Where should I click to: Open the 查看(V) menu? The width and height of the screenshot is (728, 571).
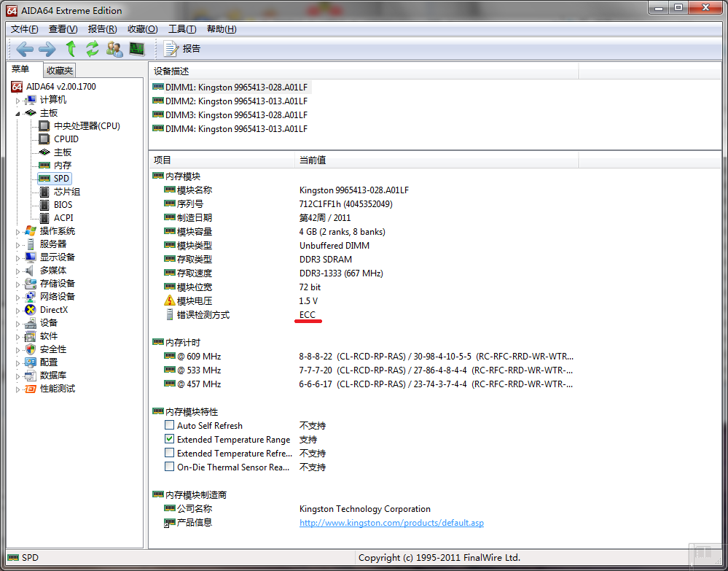(x=63, y=29)
